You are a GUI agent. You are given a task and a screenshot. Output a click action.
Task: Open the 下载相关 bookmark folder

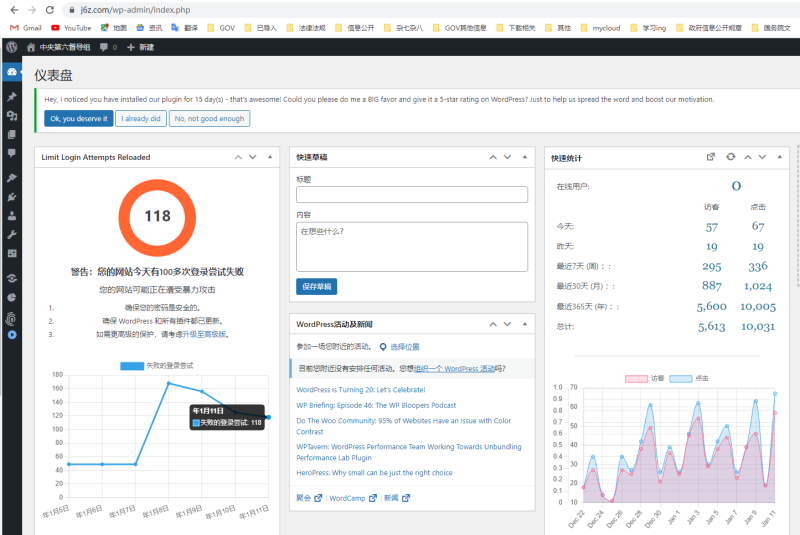[516, 28]
